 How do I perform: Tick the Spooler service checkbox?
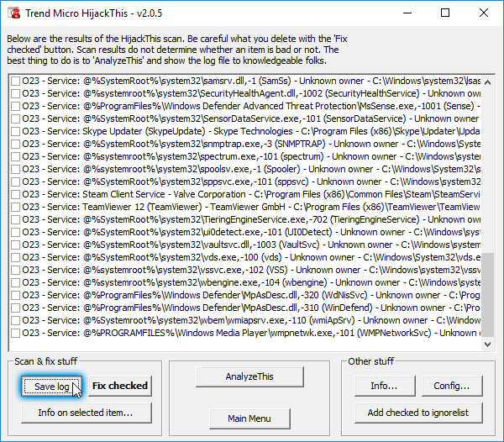click(x=15, y=169)
